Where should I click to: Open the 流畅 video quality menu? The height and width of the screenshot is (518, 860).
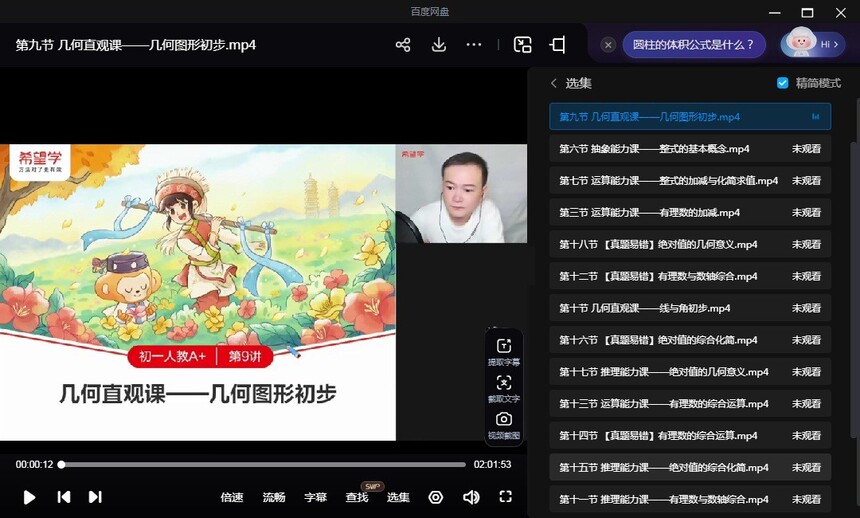tap(274, 497)
